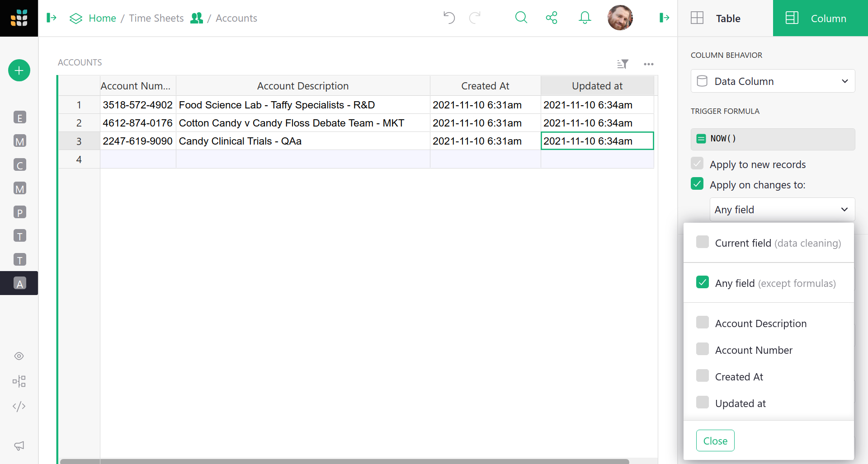Open search with the magnifier icon

click(521, 18)
